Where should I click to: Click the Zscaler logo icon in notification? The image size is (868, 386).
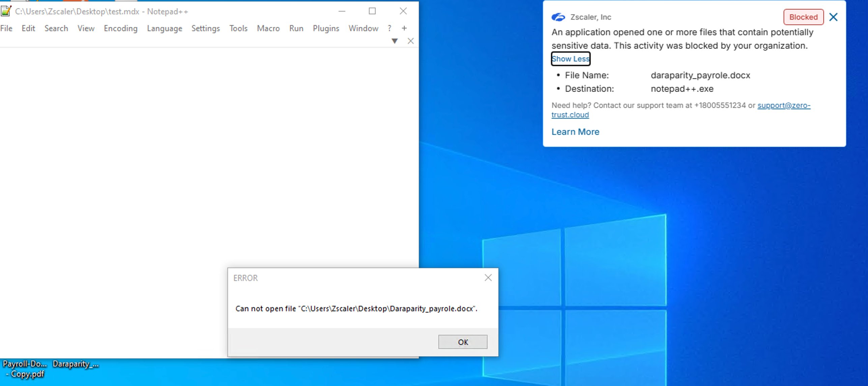558,17
